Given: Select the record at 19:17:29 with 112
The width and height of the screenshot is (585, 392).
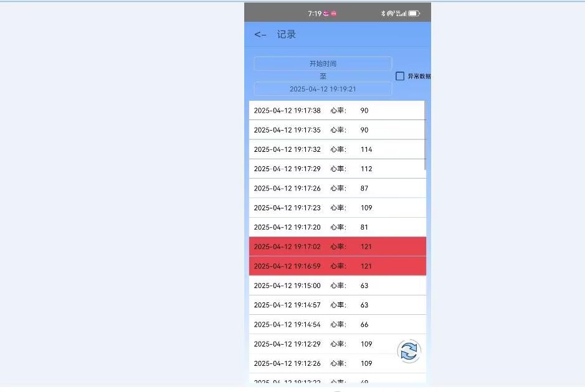Looking at the screenshot, I should click(x=337, y=169).
